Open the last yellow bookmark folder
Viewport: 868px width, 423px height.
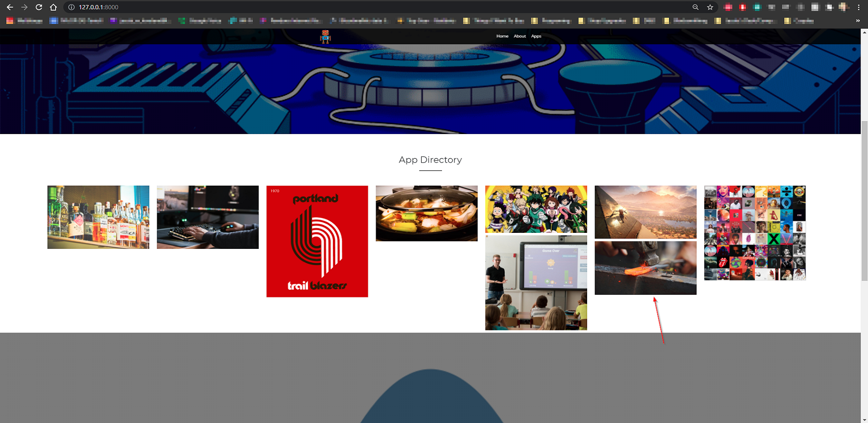pyautogui.click(x=799, y=20)
